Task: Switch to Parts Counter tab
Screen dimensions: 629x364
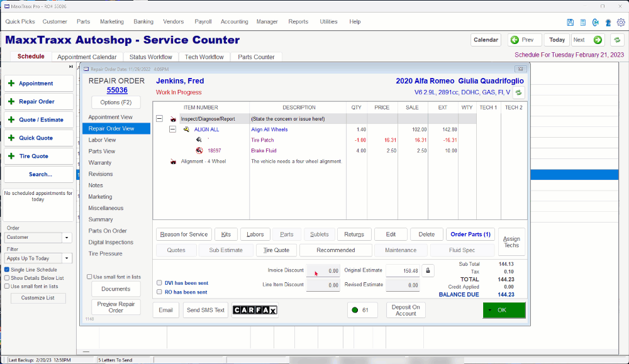Action: 256,57
